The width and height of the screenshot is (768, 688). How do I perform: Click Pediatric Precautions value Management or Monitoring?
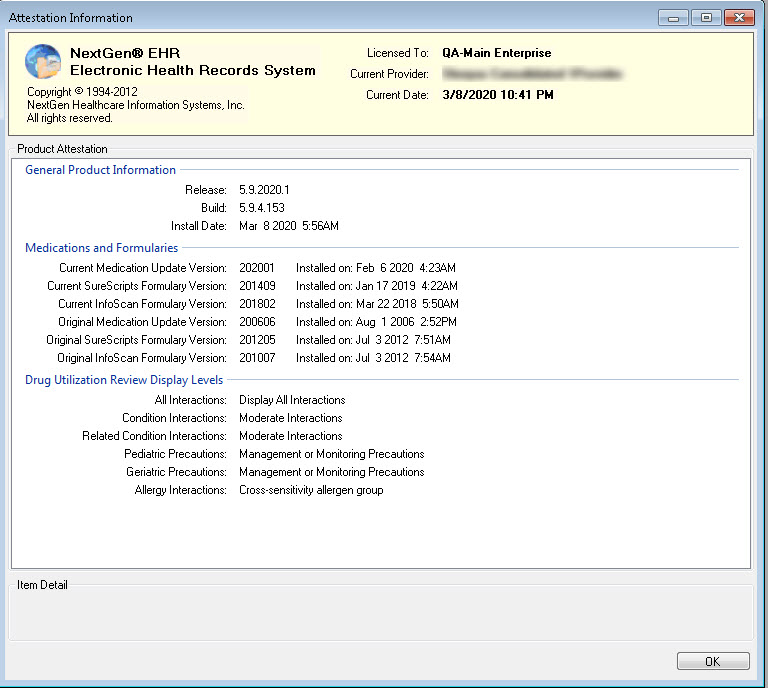pyautogui.click(x=332, y=454)
